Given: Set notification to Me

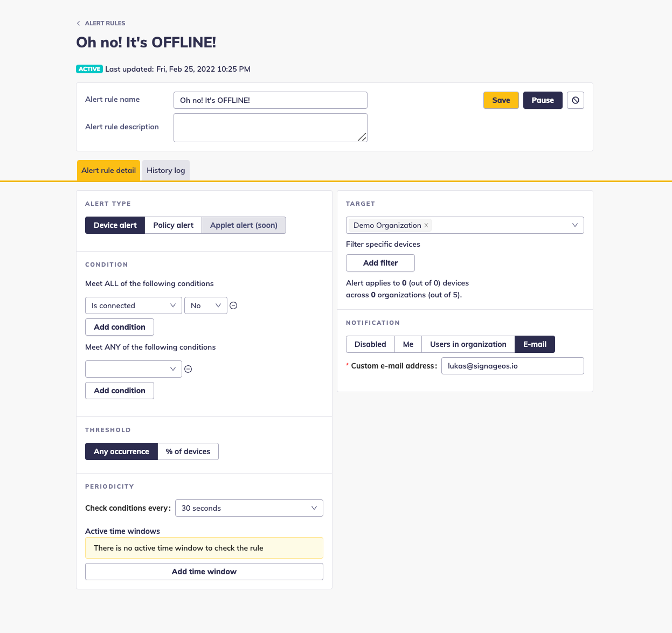Looking at the screenshot, I should click(408, 344).
